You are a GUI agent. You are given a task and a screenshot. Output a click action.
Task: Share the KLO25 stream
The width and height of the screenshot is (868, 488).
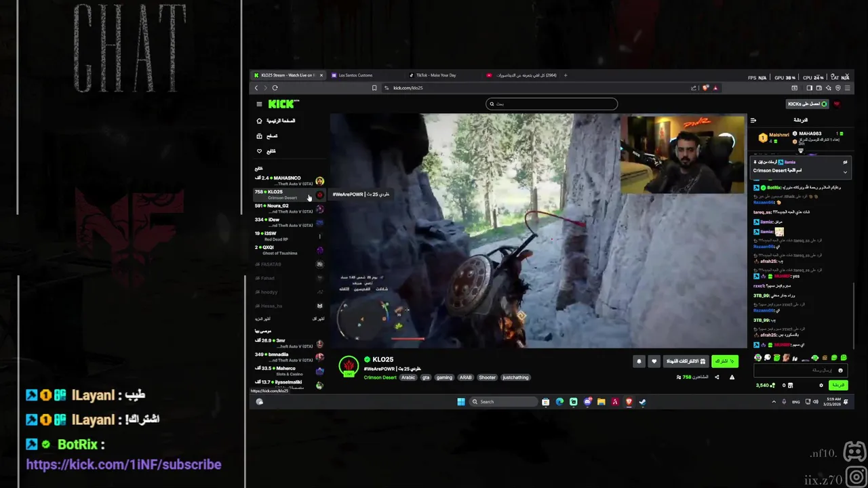[717, 377]
